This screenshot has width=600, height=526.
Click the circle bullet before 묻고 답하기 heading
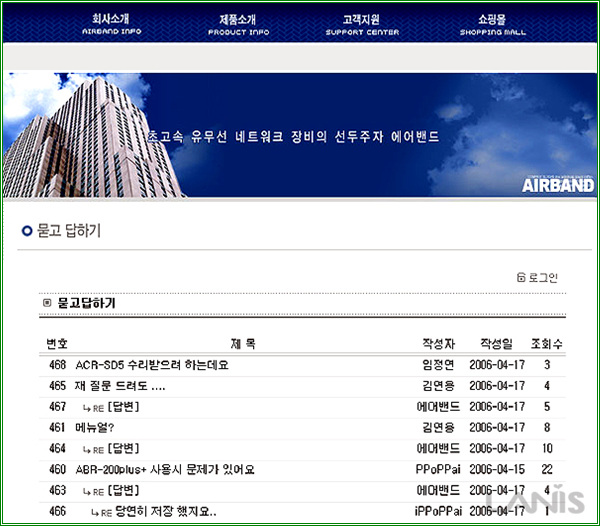(27, 231)
